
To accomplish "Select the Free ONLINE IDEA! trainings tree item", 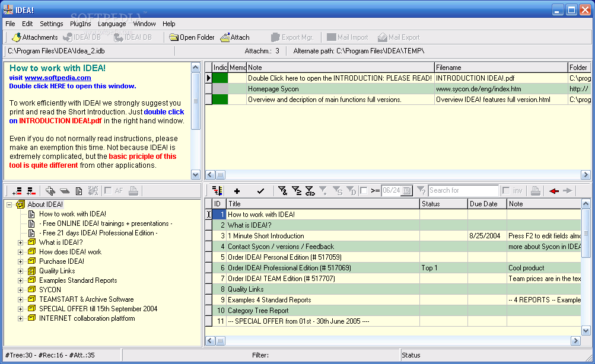I will tap(106, 223).
